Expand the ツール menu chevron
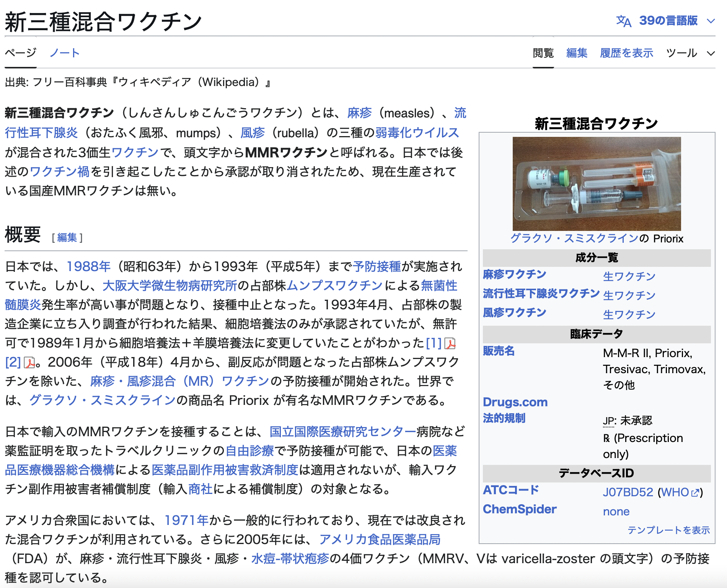Image resolution: width=727 pixels, height=588 pixels. tap(711, 53)
